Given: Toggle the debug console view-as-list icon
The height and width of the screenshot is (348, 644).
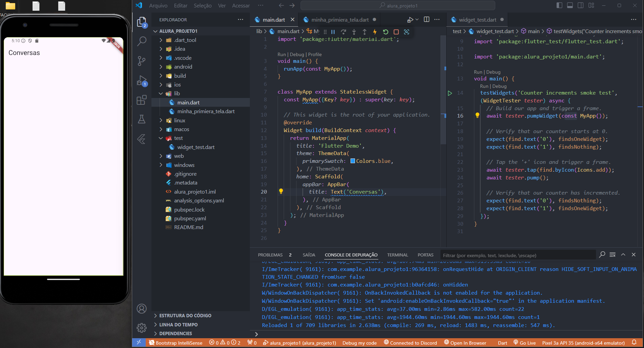Looking at the screenshot, I should tap(613, 255).
